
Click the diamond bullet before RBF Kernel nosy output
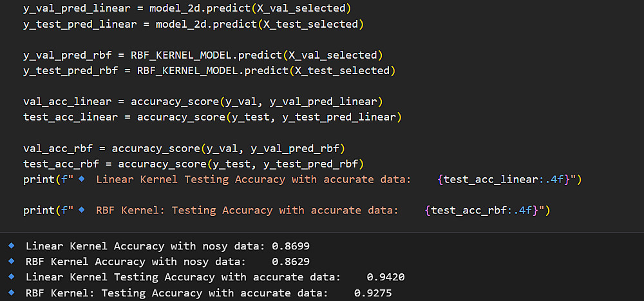(x=11, y=261)
